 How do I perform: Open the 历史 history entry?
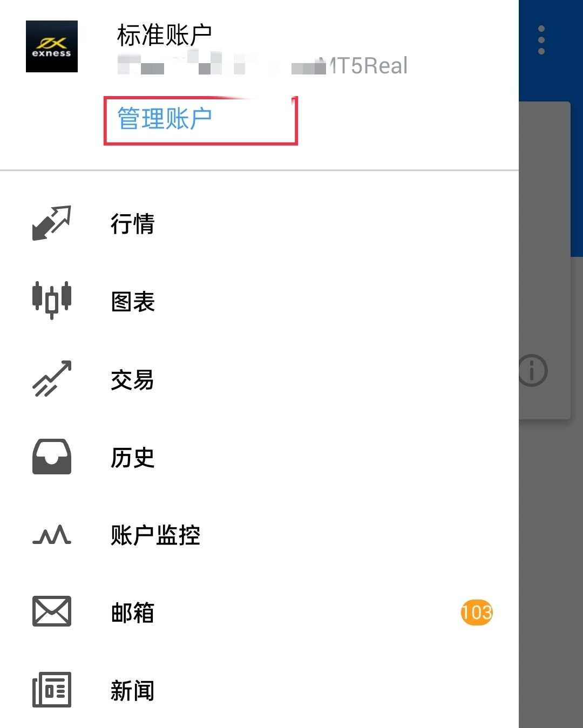tap(259, 458)
